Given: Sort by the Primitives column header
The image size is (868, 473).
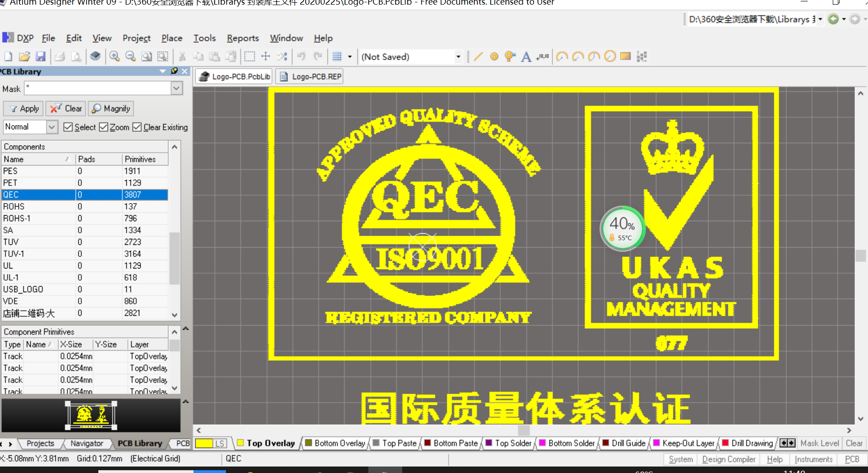Looking at the screenshot, I should [145, 159].
